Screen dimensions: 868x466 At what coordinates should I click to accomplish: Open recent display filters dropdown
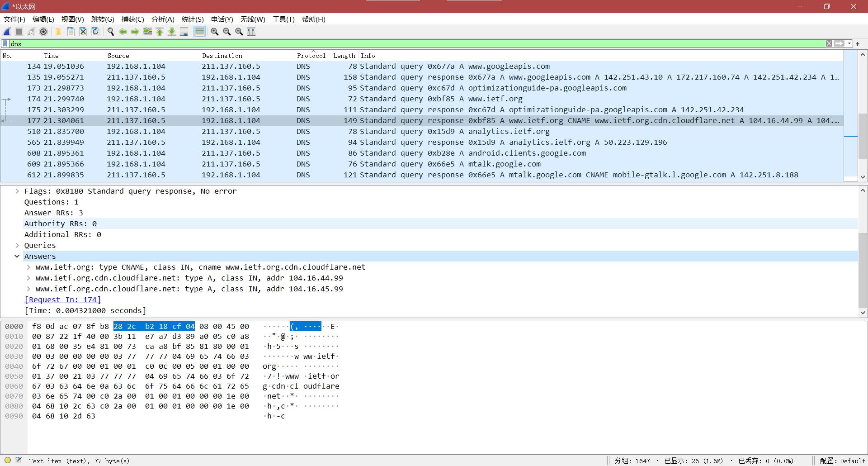click(849, 43)
